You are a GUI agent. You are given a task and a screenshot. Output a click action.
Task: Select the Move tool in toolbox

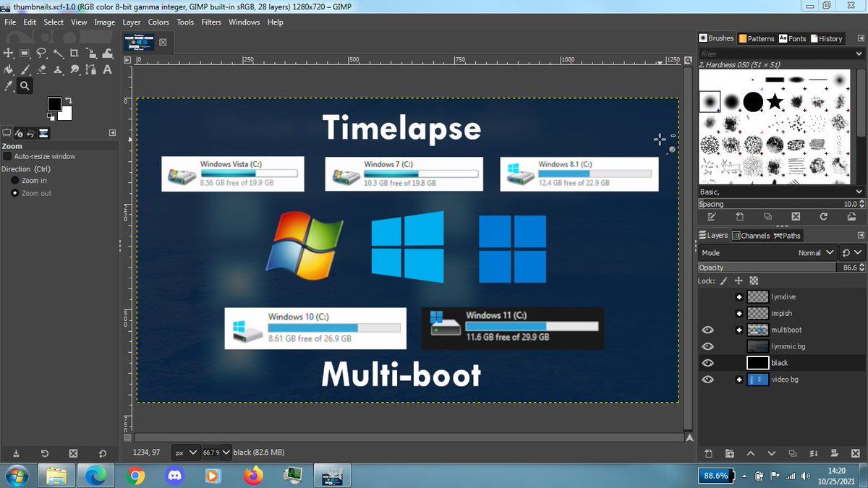point(9,53)
